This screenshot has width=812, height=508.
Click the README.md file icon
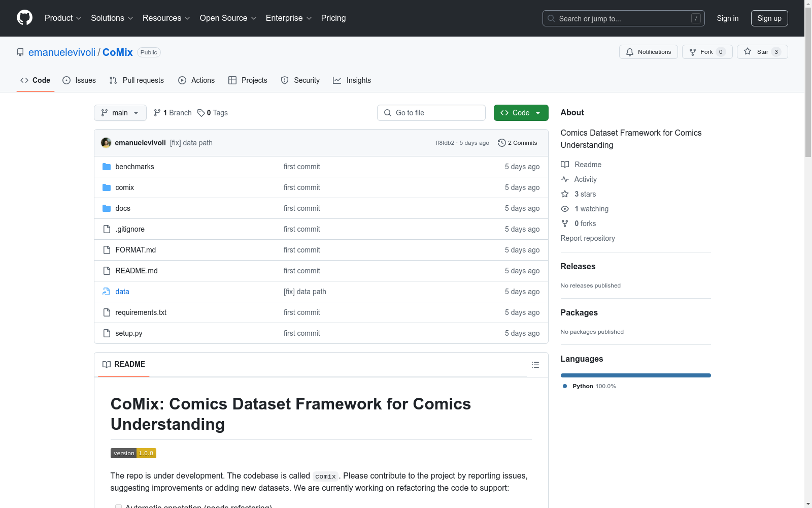[107, 271]
